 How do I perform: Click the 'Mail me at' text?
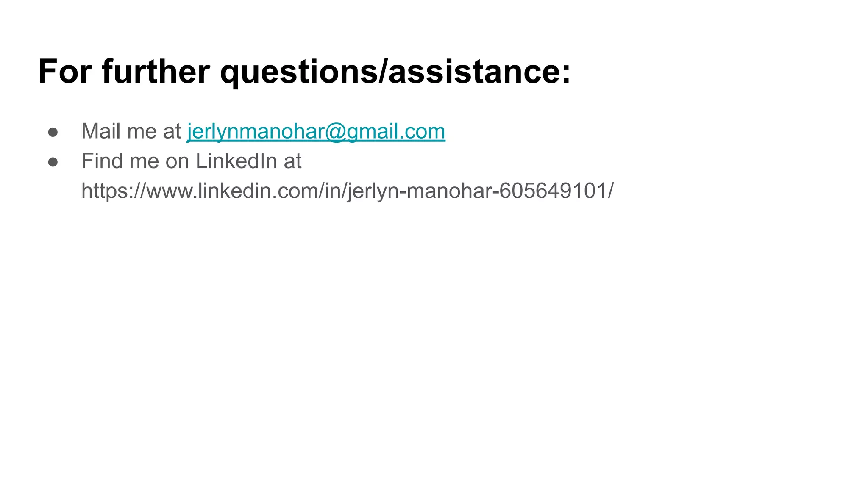(131, 131)
